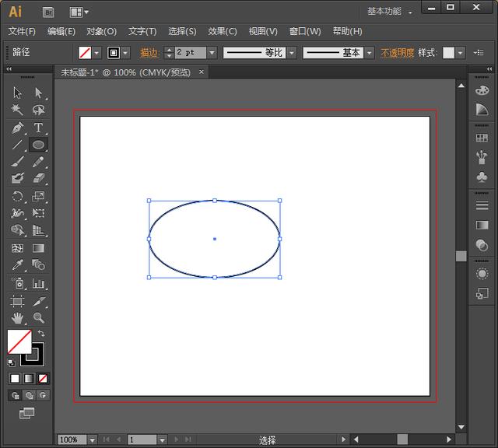Open the 对象(O) menu
Viewport: 498px width, 448px height.
click(x=102, y=31)
